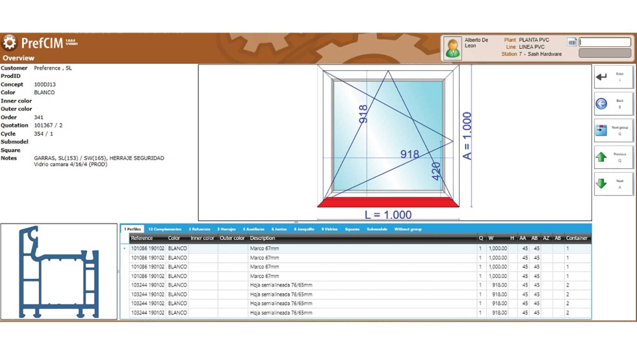
Task: Switch to the 12 Complementos tab
Action: click(164, 229)
